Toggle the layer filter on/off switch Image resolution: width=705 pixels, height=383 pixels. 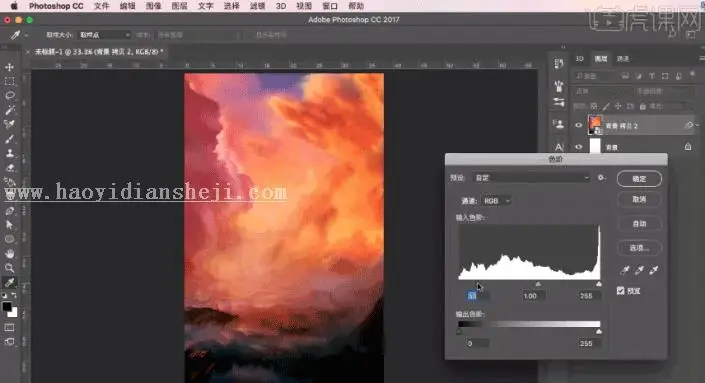click(692, 74)
